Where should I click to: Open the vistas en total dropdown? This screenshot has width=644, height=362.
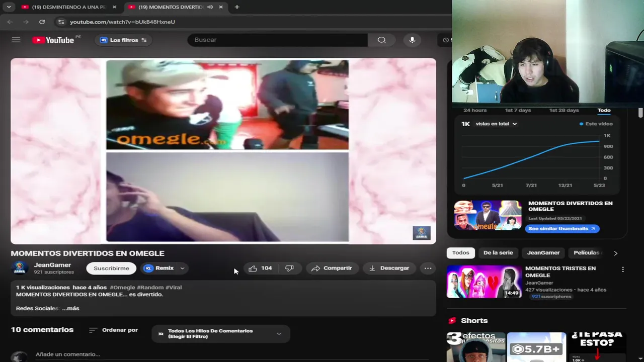(496, 124)
